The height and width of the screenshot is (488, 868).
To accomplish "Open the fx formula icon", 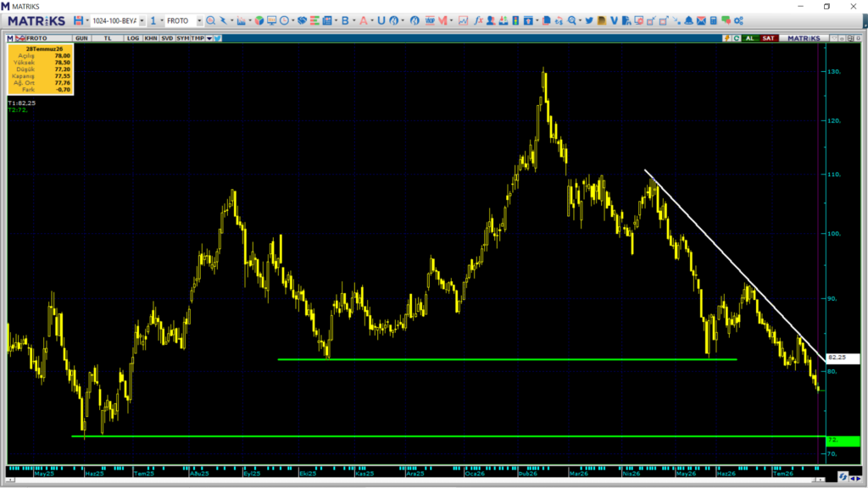I will click(x=479, y=20).
